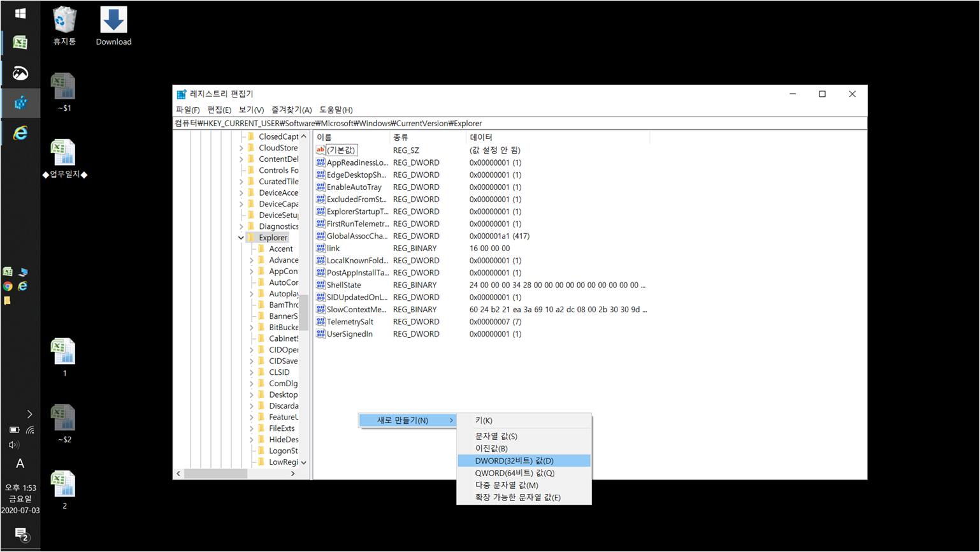Choose 이진값(B) menu entry
Screen dimensions: 980x552
524,449
